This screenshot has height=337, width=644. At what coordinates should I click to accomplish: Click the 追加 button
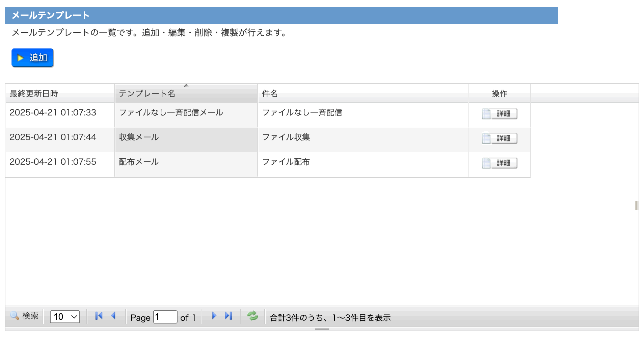click(33, 58)
